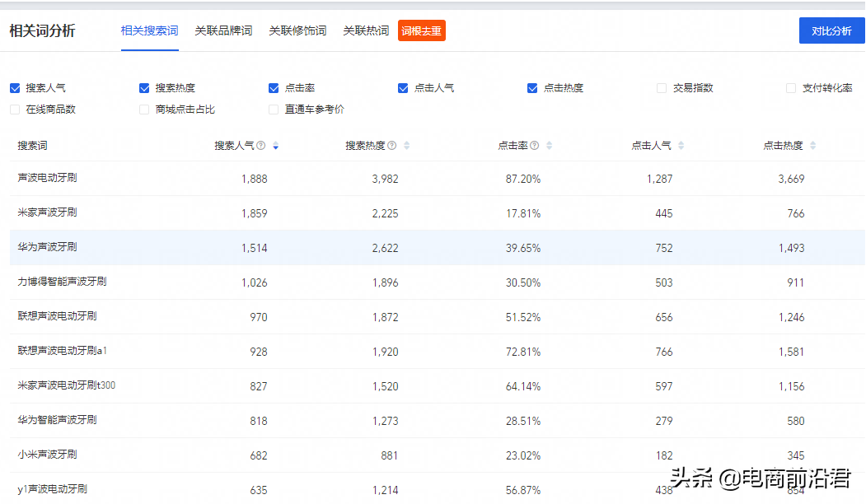Select search term 声波电动牙刷
This screenshot has width=866, height=504.
pyautogui.click(x=48, y=178)
